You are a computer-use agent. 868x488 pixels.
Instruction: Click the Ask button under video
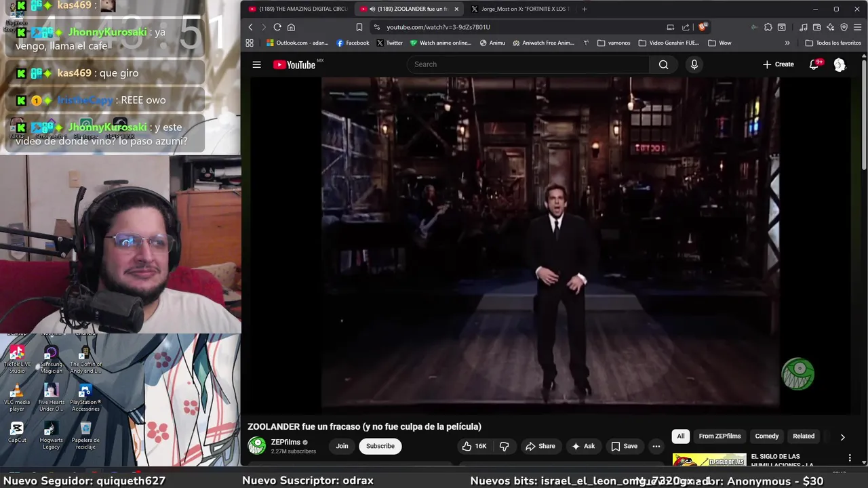583,446
